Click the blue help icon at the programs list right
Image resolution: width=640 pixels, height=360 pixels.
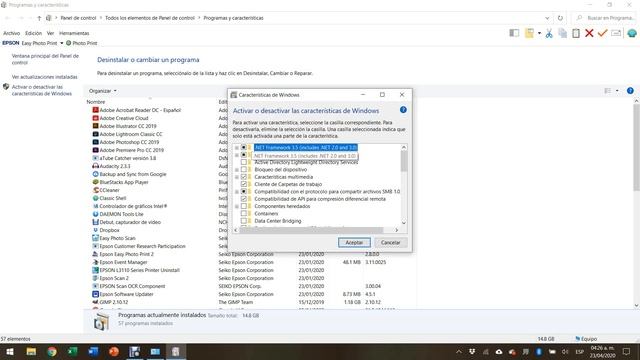(630, 91)
